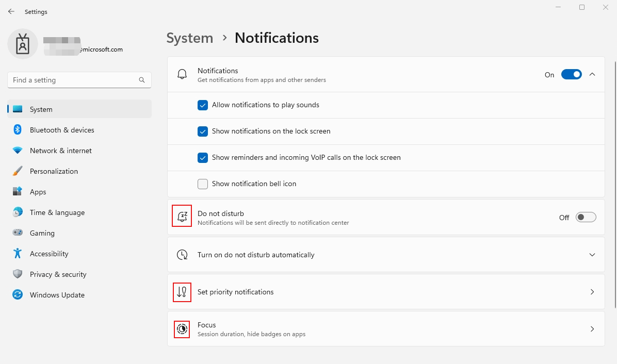Select the Bluetooth & devices sidebar icon
Viewport: 617px width, 364px height.
tap(18, 130)
